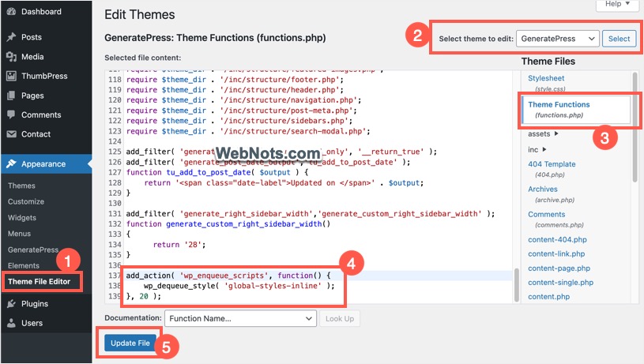This screenshot has height=364, width=644.
Task: Expand the inc folder
Action: point(537,149)
